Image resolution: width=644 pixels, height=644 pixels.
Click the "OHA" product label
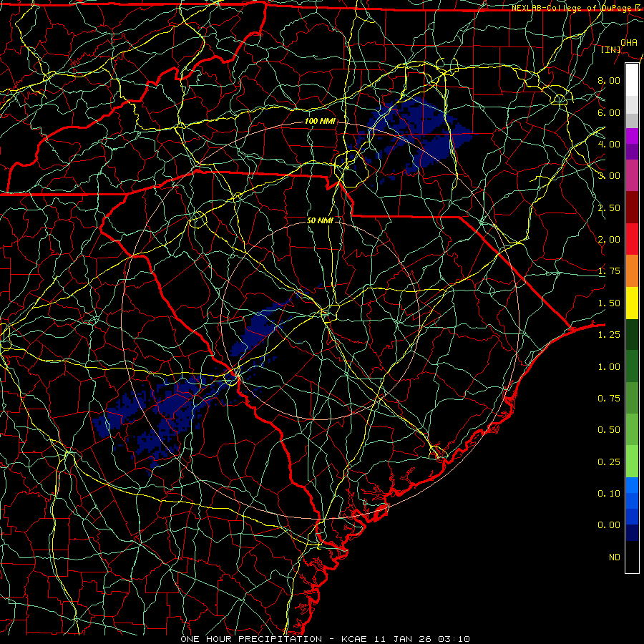pyautogui.click(x=629, y=42)
